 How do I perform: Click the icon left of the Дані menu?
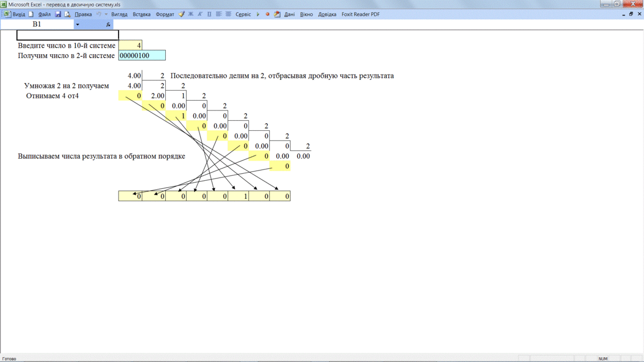coord(277,14)
